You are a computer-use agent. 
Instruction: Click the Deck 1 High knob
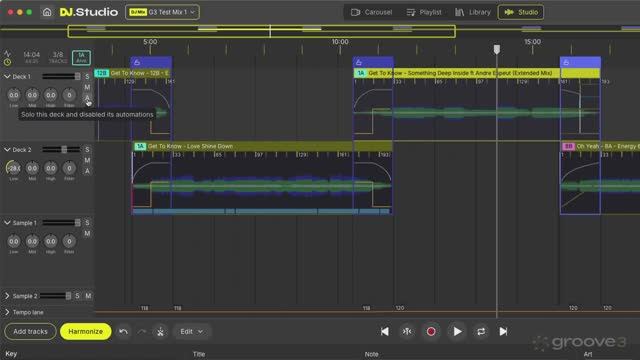point(51,95)
